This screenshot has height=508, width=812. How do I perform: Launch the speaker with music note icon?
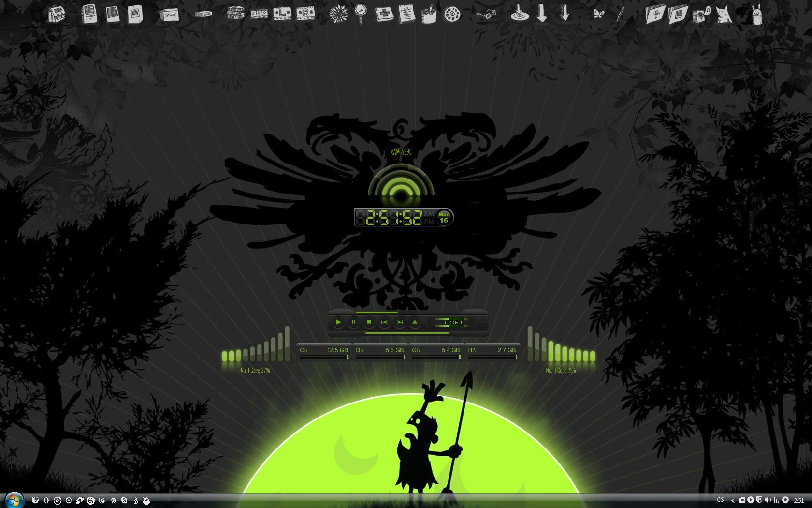(x=701, y=15)
